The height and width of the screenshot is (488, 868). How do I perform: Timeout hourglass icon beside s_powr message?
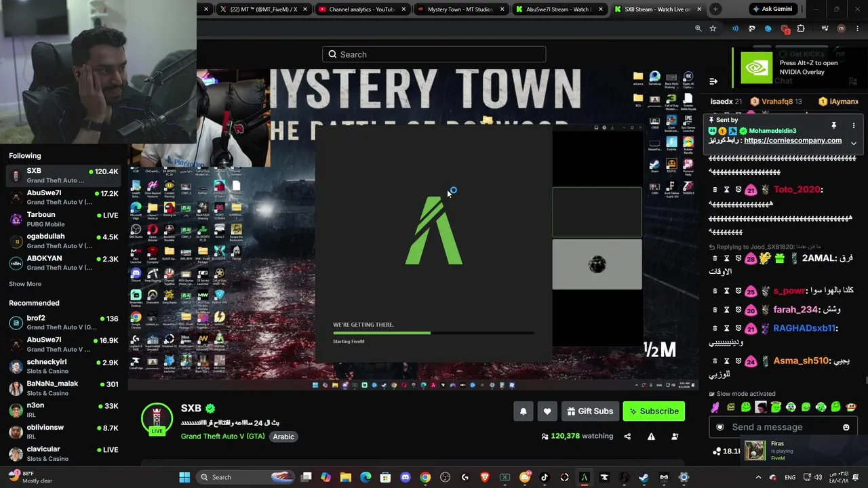[x=726, y=291]
